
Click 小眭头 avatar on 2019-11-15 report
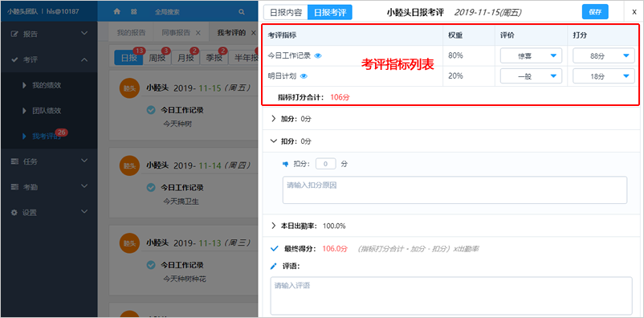click(x=129, y=88)
